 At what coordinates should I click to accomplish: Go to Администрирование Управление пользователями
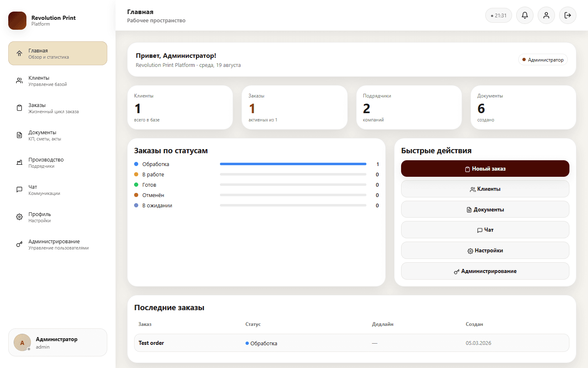click(x=58, y=244)
